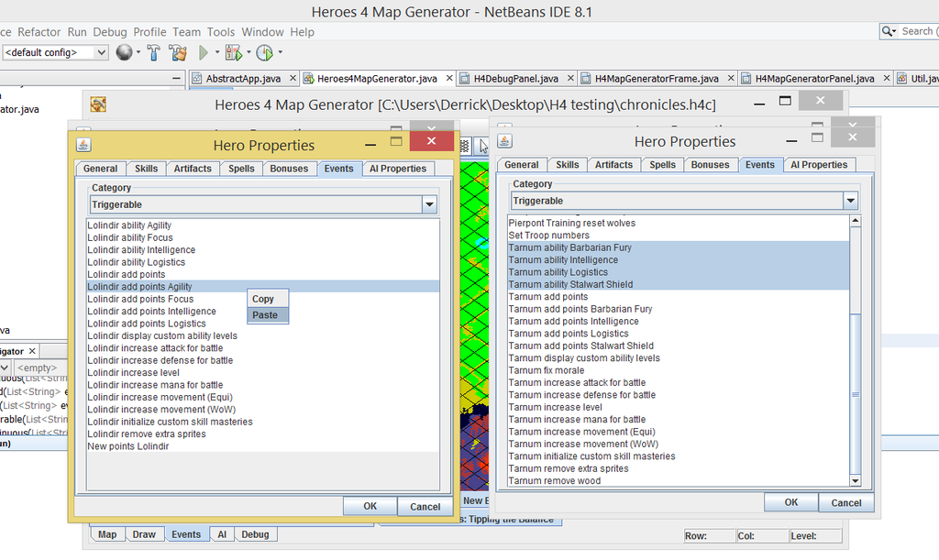Select 'Tarnum remove wood' list row

coord(679,481)
